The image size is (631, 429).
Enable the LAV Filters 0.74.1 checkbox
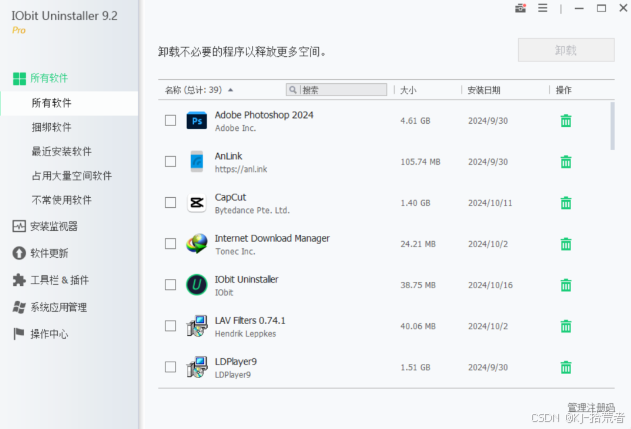pyautogui.click(x=170, y=326)
